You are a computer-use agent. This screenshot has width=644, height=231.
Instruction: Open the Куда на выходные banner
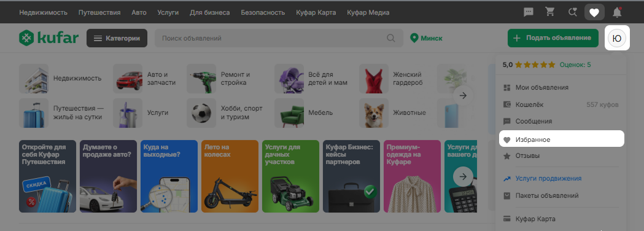point(169,176)
